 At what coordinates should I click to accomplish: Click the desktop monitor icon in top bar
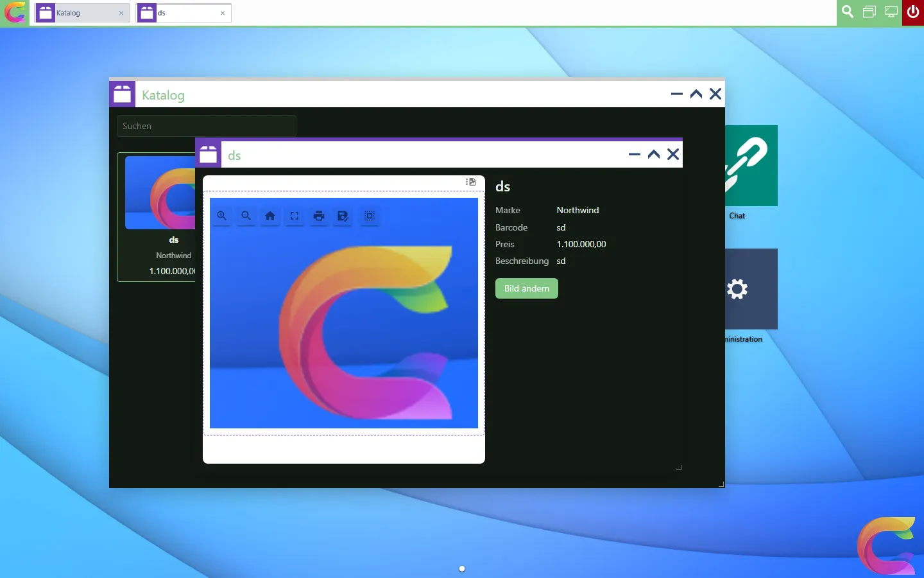891,12
